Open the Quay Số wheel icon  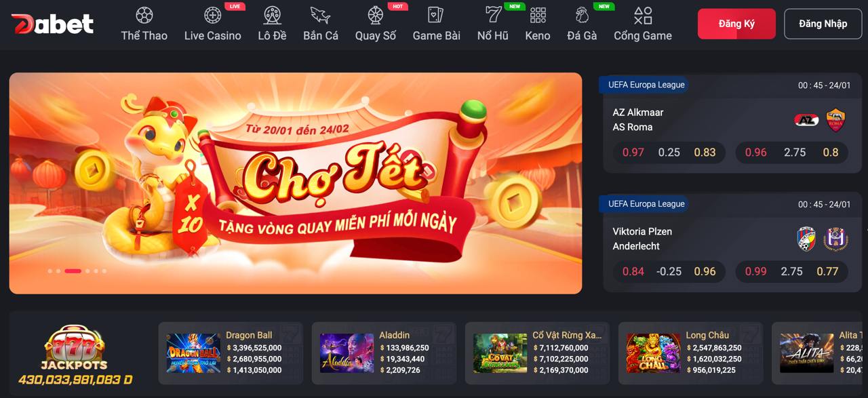coord(375,15)
